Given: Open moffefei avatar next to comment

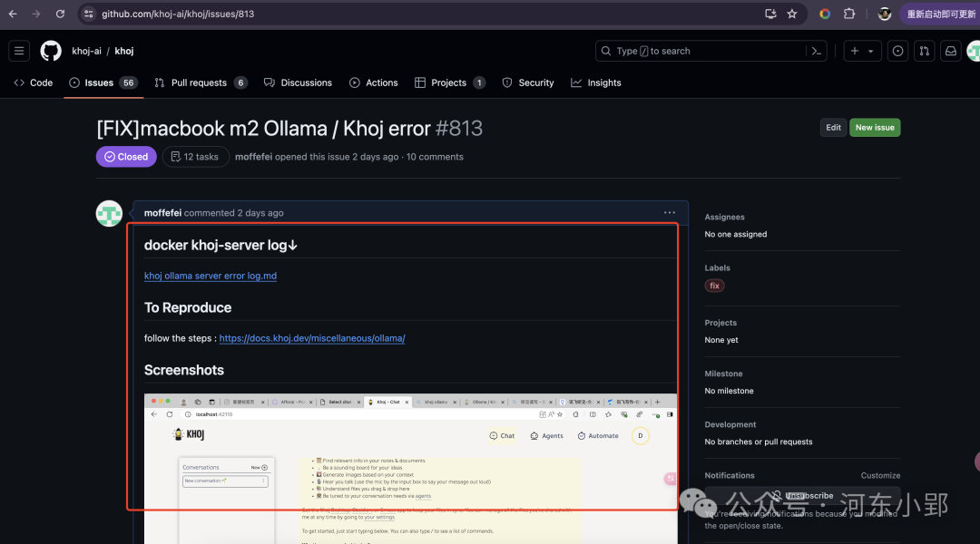Looking at the screenshot, I should pyautogui.click(x=109, y=214).
